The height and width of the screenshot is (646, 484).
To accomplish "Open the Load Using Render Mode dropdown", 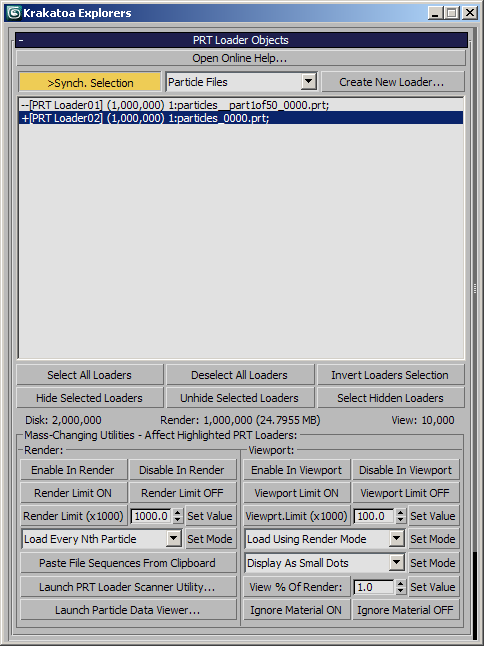I will (325, 539).
